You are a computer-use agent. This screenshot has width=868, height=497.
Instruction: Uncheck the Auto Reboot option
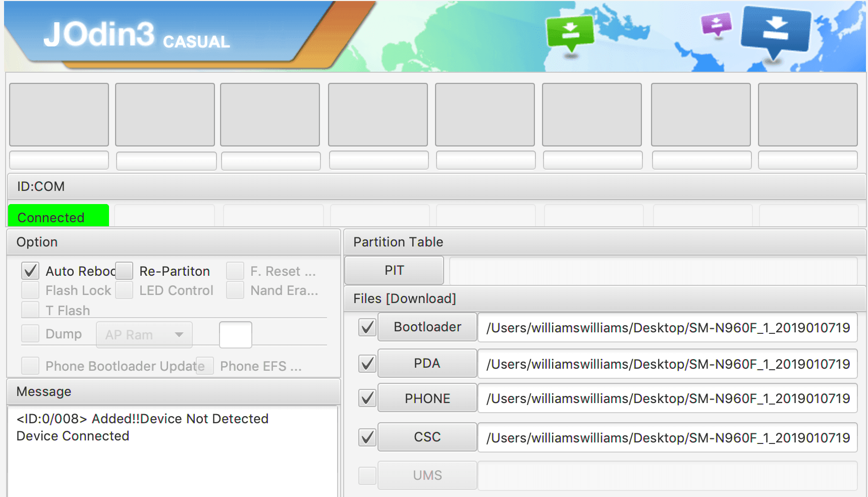30,271
